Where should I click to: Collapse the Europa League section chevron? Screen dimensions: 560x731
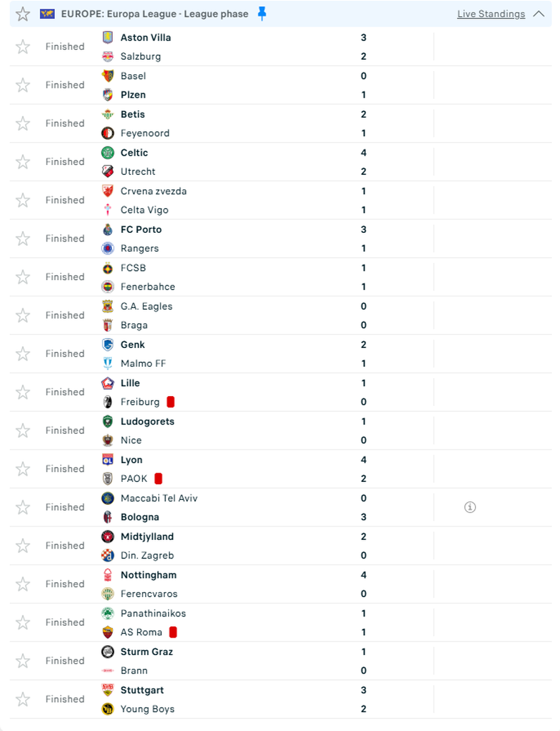point(540,13)
